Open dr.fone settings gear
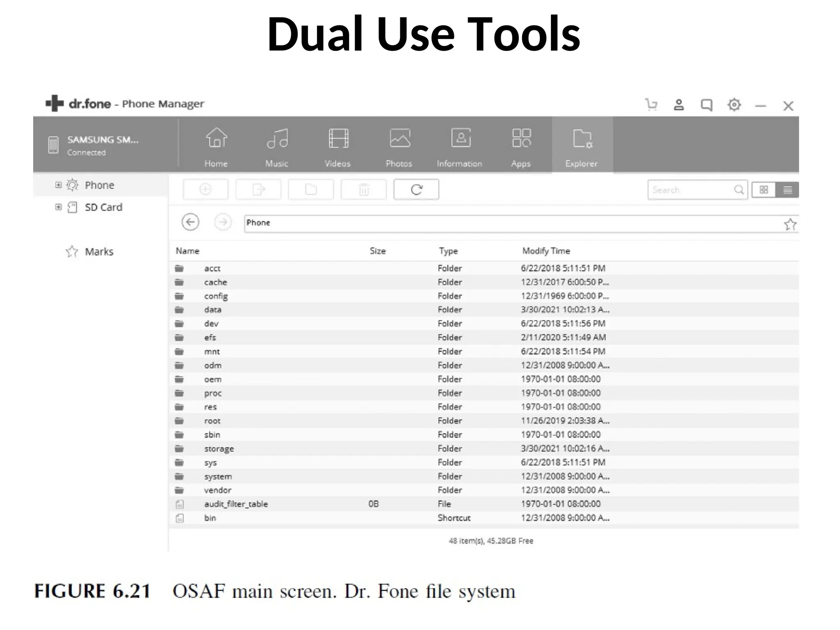Viewport: 840px width, 630px height. (734, 105)
